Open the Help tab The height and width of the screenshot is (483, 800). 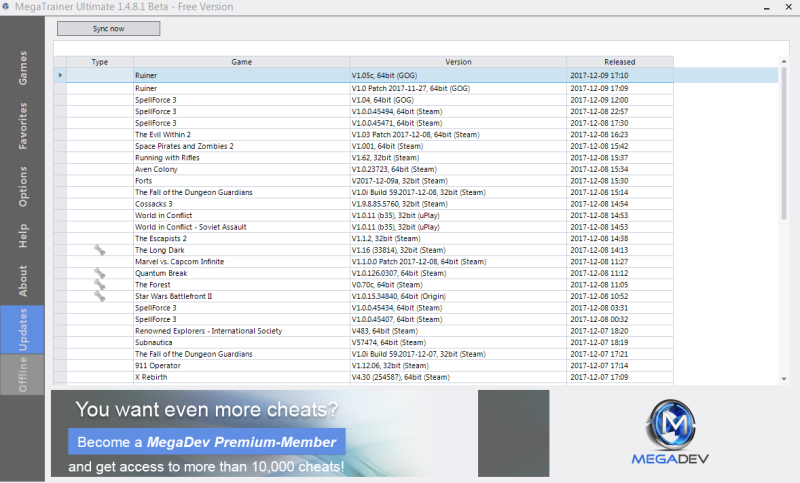pyautogui.click(x=22, y=236)
